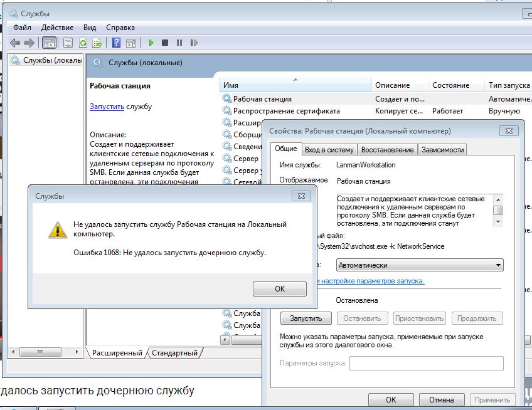Click the Параметры запуска input field
The image size is (532, 410).
tap(426, 363)
